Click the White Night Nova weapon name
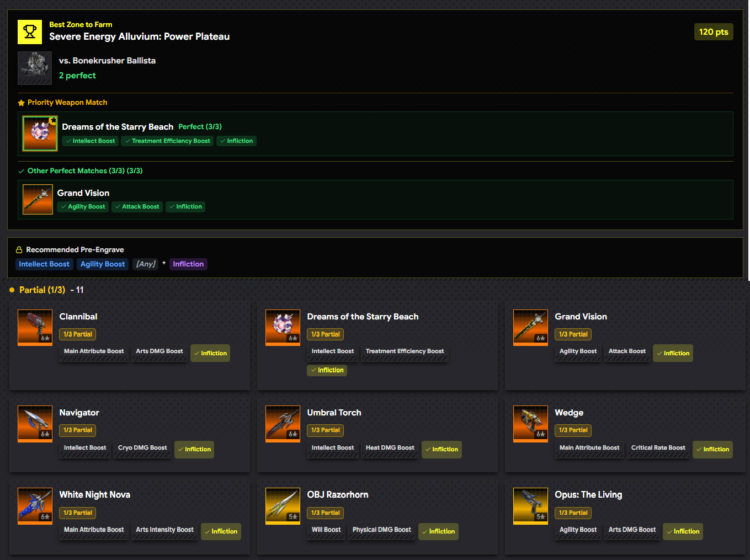 [x=95, y=495]
